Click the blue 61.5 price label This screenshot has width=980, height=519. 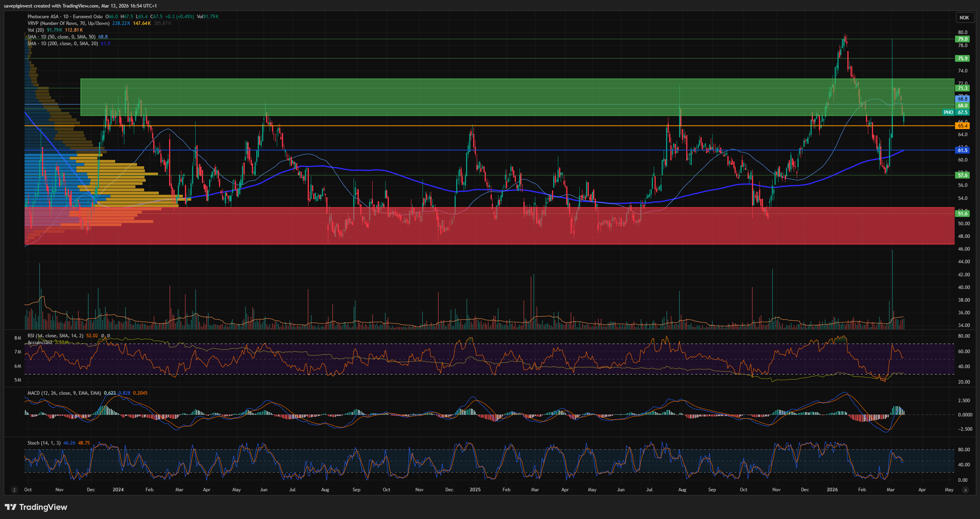coord(962,150)
